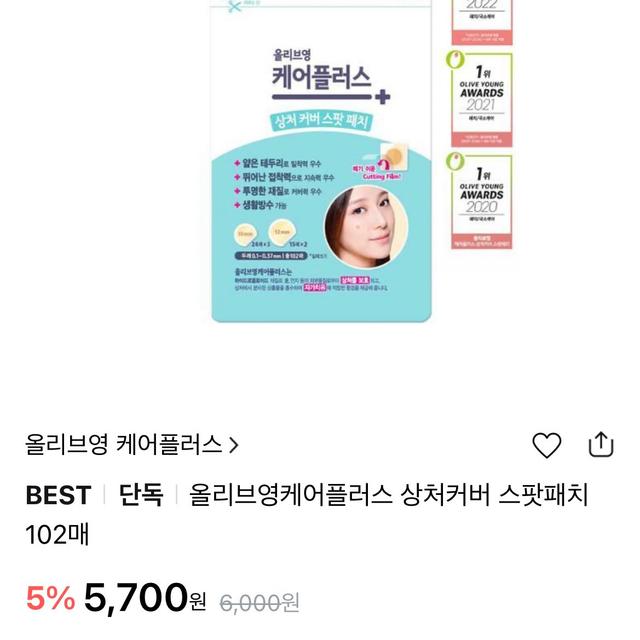Click the olive logo on 2021 award badge
This screenshot has width=640, height=640.
pyautogui.click(x=455, y=60)
